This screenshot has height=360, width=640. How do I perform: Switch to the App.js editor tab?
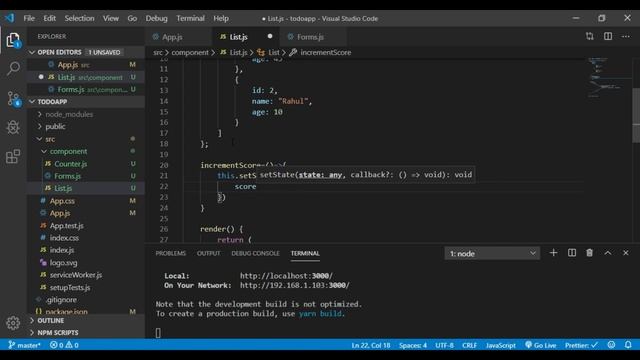(178, 37)
